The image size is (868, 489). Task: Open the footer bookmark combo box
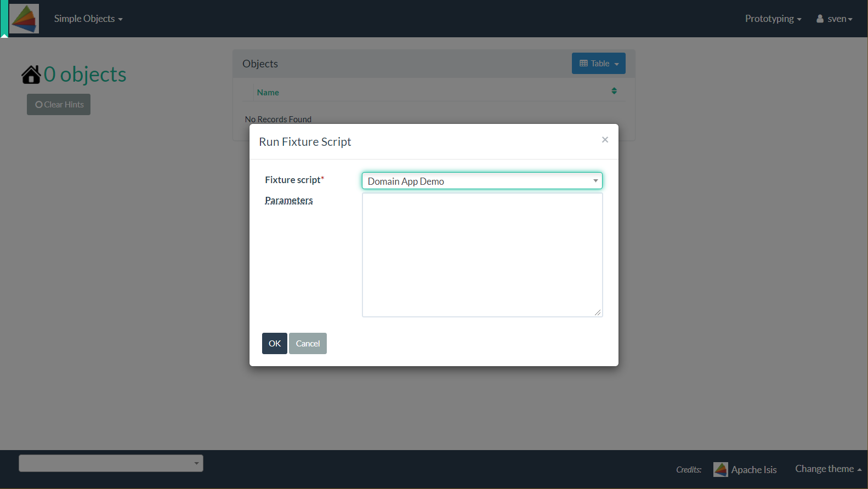coord(111,463)
